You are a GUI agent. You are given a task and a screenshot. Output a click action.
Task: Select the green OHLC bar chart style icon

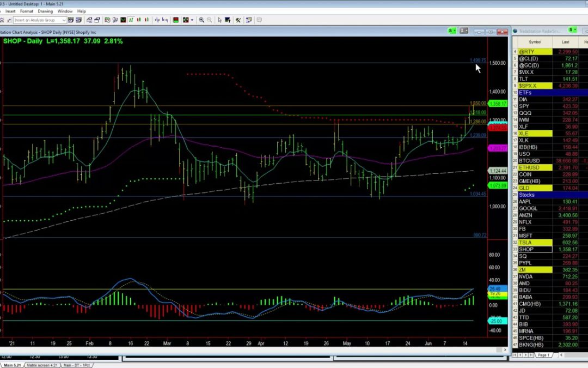[131, 20]
